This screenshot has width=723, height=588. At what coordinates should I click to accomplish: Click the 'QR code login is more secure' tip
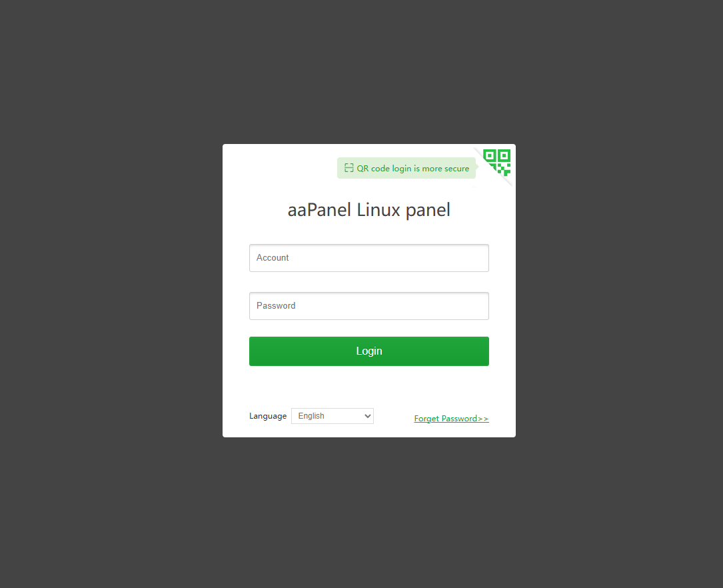(x=406, y=168)
